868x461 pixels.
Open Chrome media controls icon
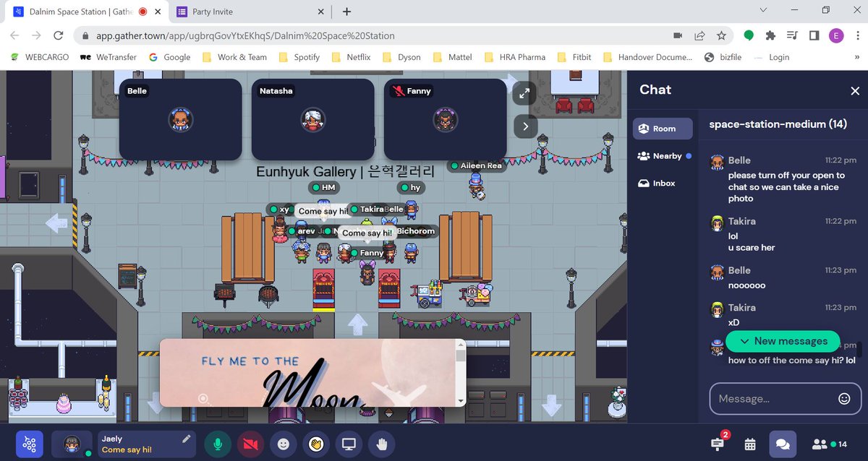793,35
